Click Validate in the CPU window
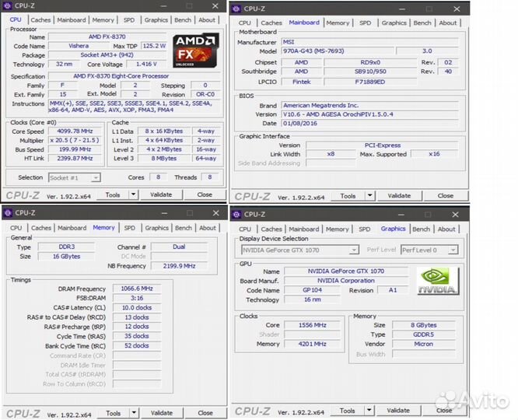 pos(161,194)
